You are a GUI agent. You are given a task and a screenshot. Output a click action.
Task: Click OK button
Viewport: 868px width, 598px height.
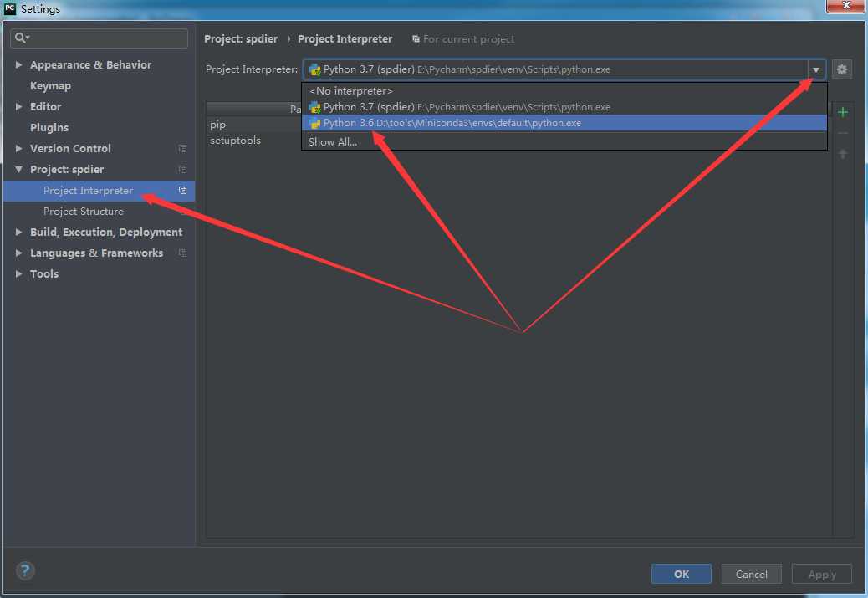click(681, 575)
